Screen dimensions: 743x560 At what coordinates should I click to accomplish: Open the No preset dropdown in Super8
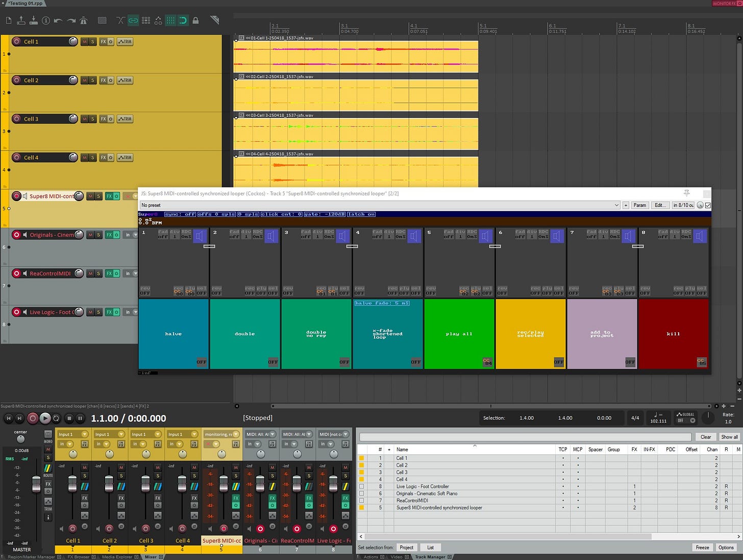coord(380,205)
